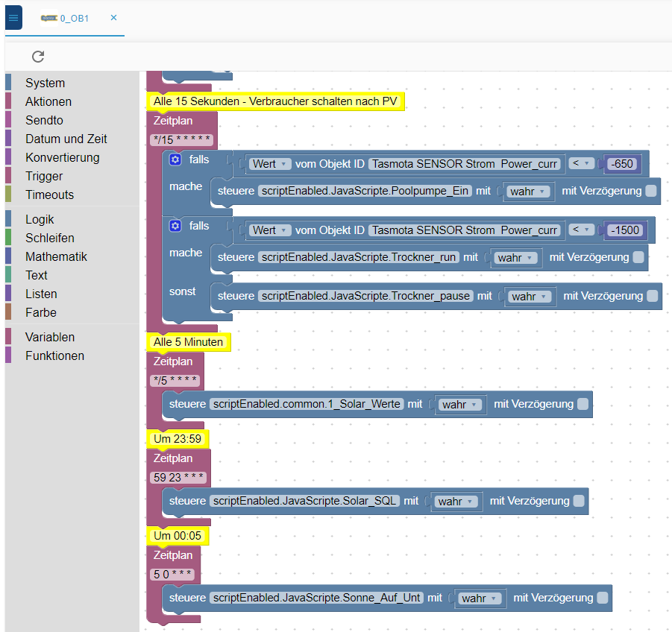This screenshot has width=672, height=632.
Task: Select the Text category
Action: click(x=37, y=275)
